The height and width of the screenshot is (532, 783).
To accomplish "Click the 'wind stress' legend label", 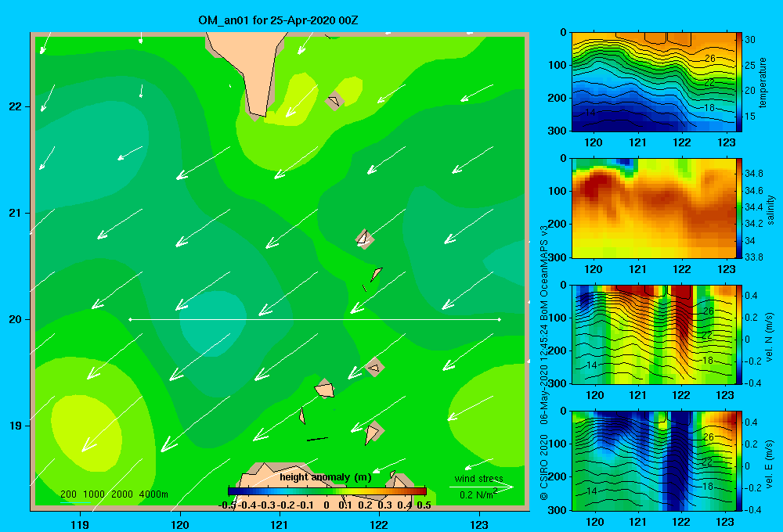I will (479, 479).
